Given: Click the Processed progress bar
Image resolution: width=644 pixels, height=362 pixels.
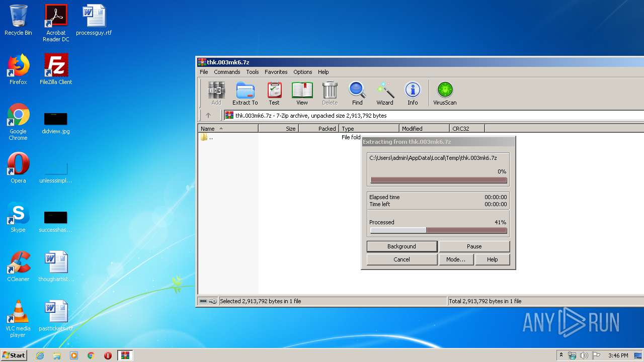Looking at the screenshot, I should (x=438, y=230).
